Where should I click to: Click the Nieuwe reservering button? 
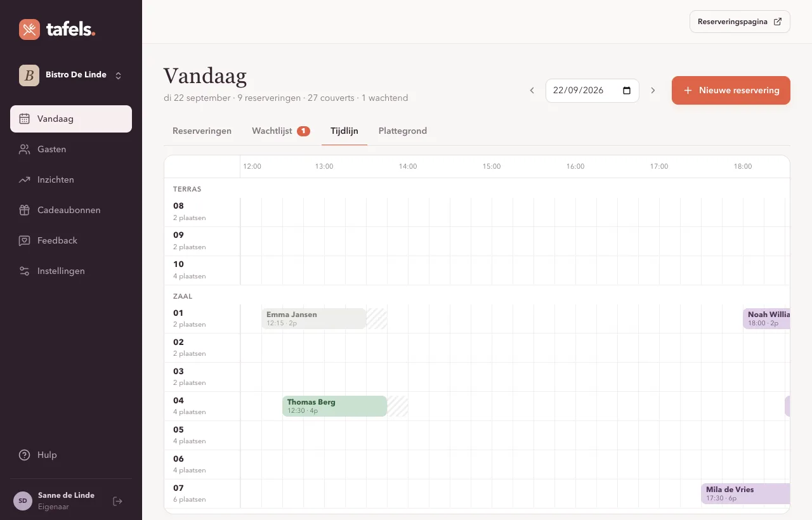(x=731, y=90)
